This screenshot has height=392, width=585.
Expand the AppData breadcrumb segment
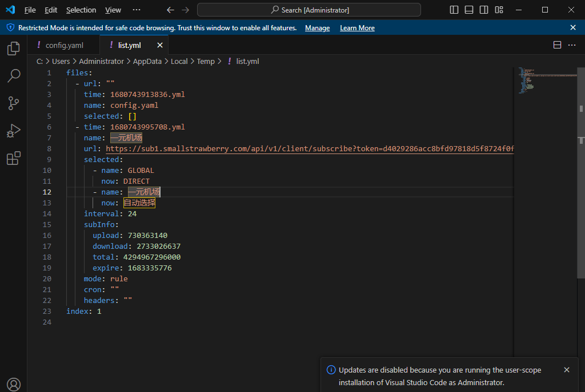tap(147, 61)
